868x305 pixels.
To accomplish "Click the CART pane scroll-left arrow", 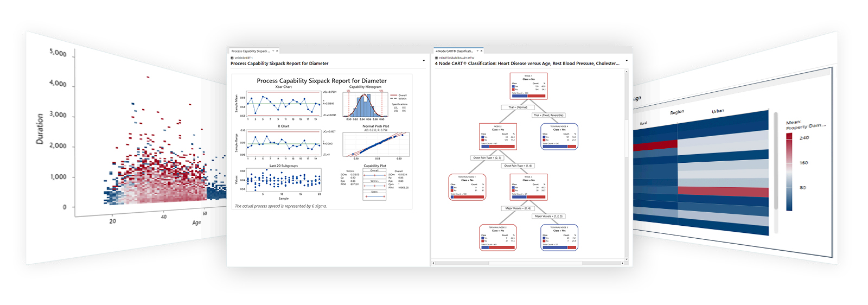I will [433, 263].
